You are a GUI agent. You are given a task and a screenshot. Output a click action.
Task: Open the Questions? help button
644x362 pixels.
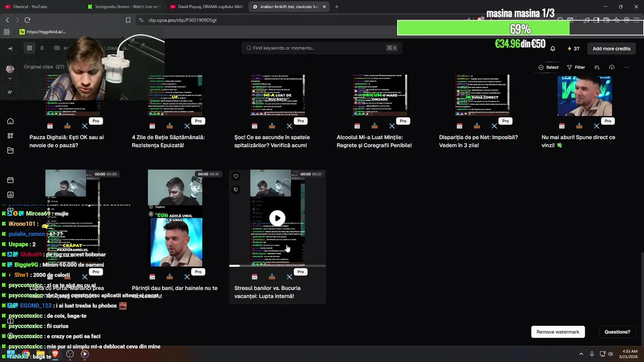click(x=617, y=332)
